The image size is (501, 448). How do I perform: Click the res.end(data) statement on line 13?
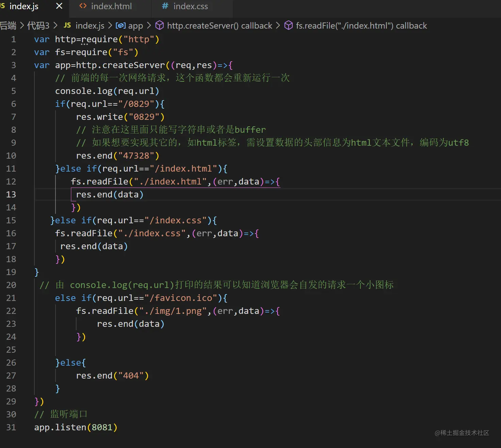click(110, 194)
